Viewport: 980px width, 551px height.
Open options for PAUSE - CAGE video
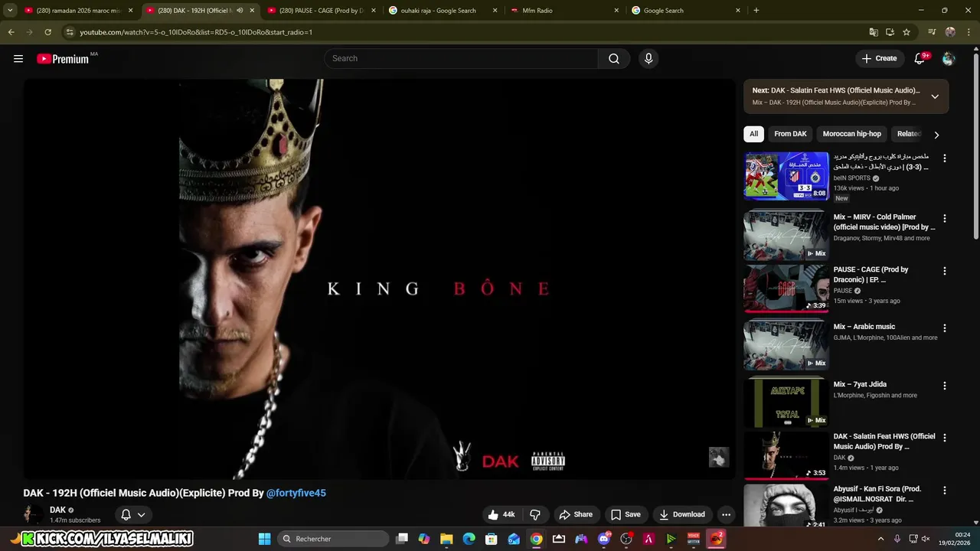coord(944,271)
